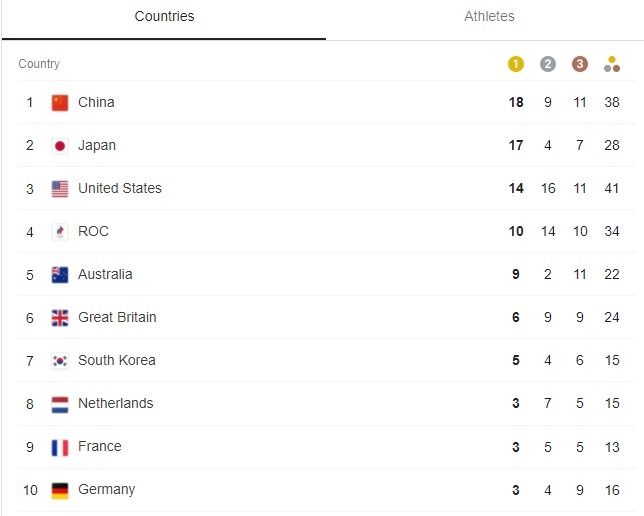Click the South Korea flag icon

[x=60, y=361]
